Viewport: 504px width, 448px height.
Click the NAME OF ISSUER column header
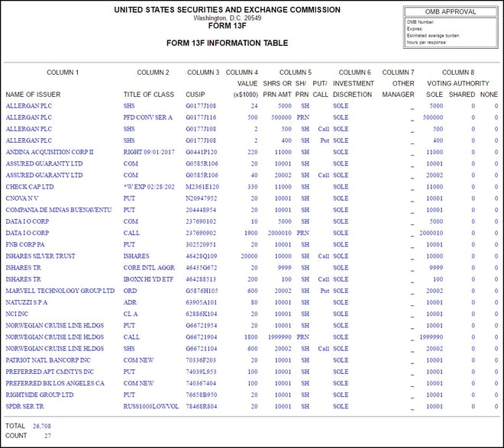pos(33,95)
